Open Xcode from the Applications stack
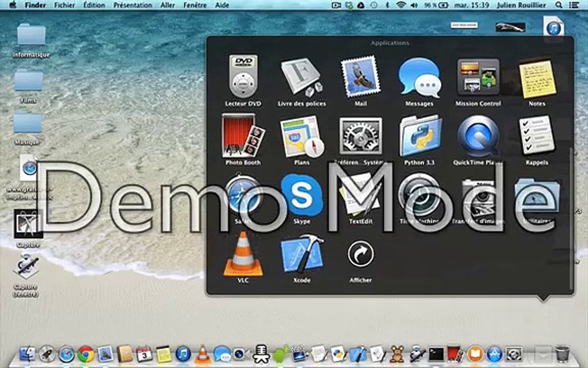This screenshot has height=368, width=588. click(302, 254)
